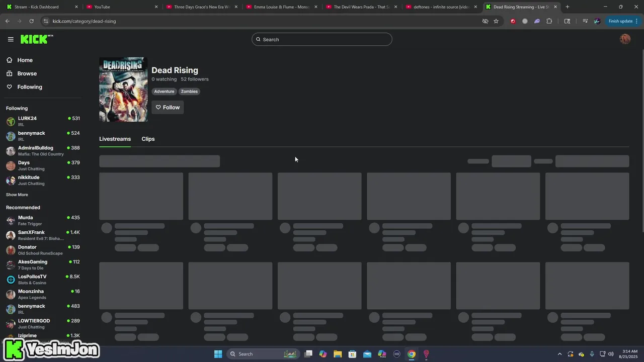The width and height of the screenshot is (644, 362).
Task: Click the Browse link in sidebar
Action: 27,73
